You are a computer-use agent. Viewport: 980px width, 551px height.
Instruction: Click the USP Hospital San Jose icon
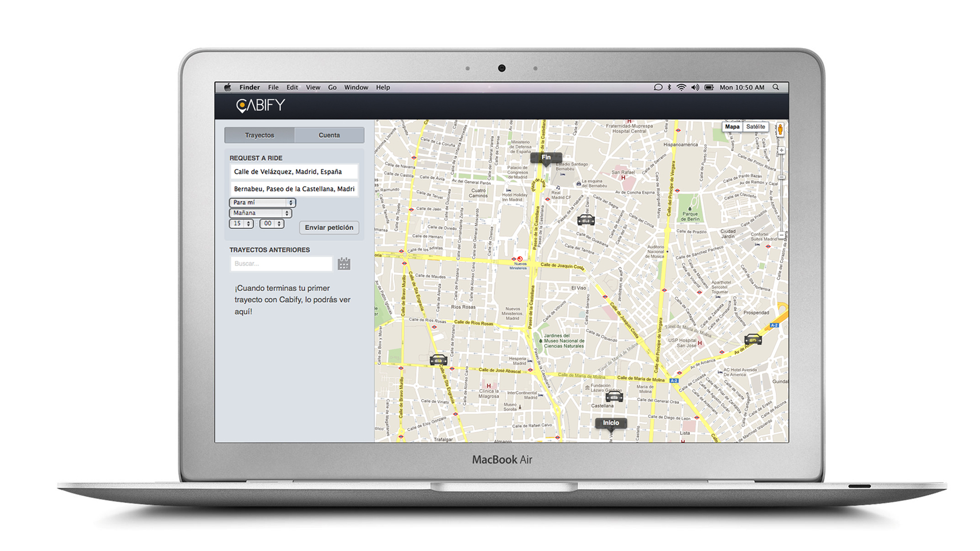click(x=700, y=343)
